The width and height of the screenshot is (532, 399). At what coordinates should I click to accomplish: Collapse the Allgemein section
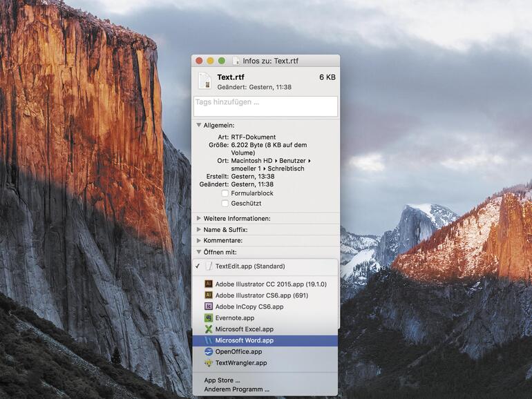tap(199, 125)
